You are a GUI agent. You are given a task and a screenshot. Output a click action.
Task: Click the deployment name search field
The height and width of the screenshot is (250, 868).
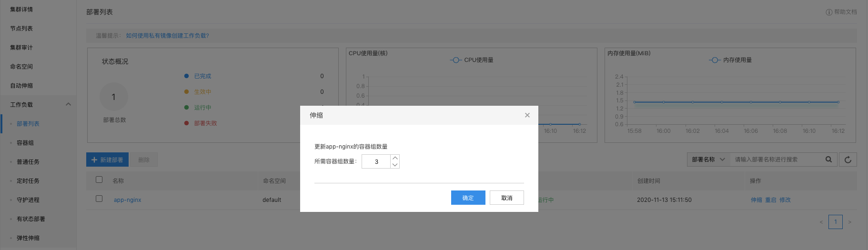776,160
